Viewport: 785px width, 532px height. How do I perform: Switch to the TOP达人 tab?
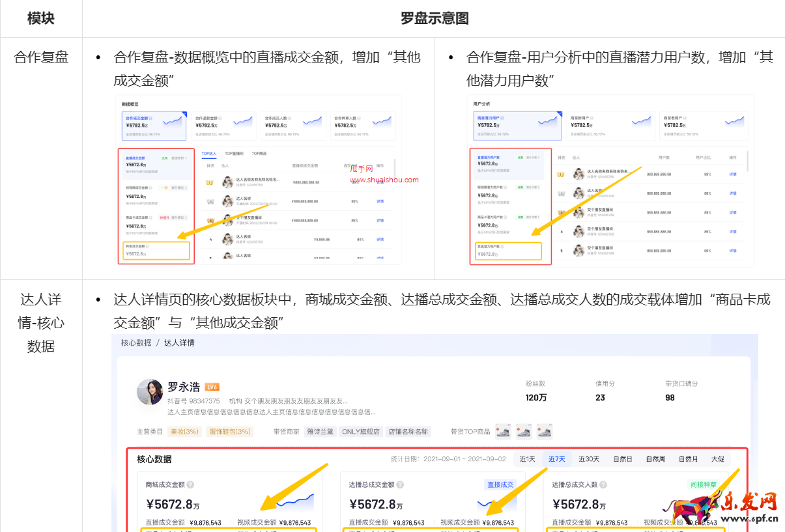pyautogui.click(x=209, y=154)
